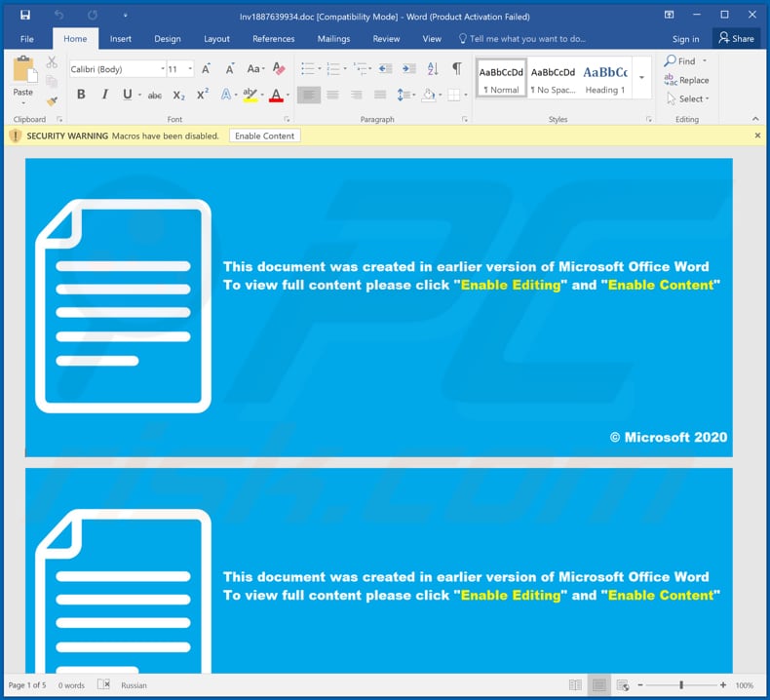The width and height of the screenshot is (770, 700).
Task: Click the Russian language indicator
Action: [134, 684]
